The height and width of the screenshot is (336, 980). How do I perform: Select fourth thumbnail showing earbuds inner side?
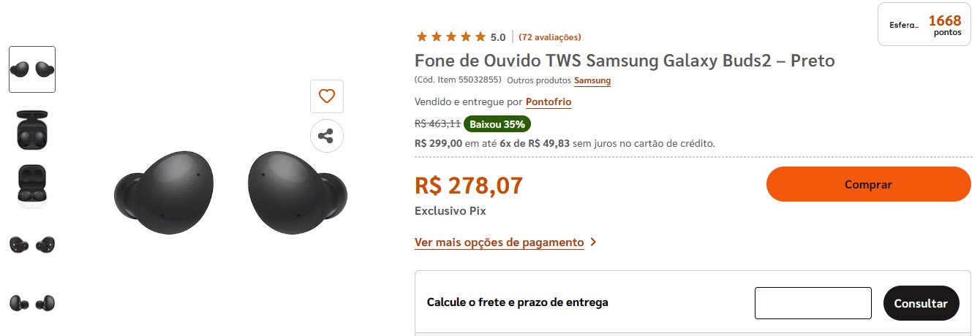(x=32, y=245)
